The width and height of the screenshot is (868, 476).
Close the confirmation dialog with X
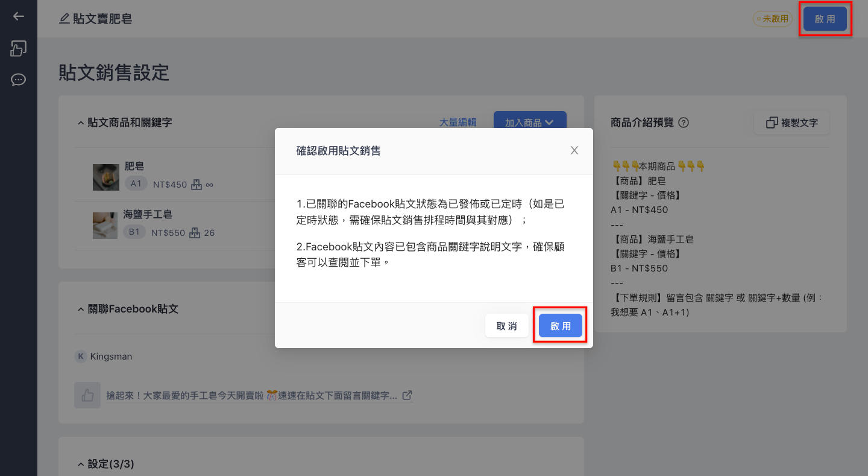pyautogui.click(x=574, y=150)
